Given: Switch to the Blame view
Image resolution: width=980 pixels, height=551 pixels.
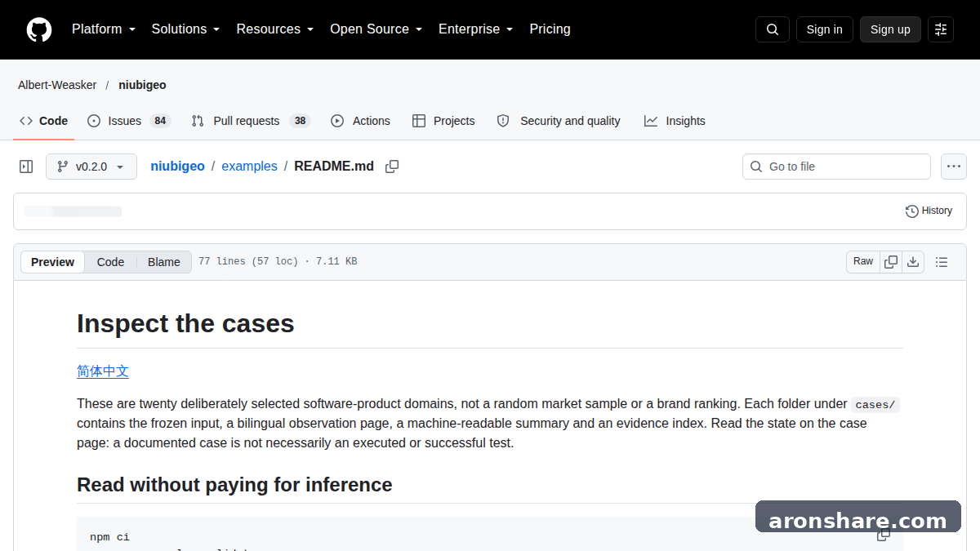Looking at the screenshot, I should tap(164, 262).
